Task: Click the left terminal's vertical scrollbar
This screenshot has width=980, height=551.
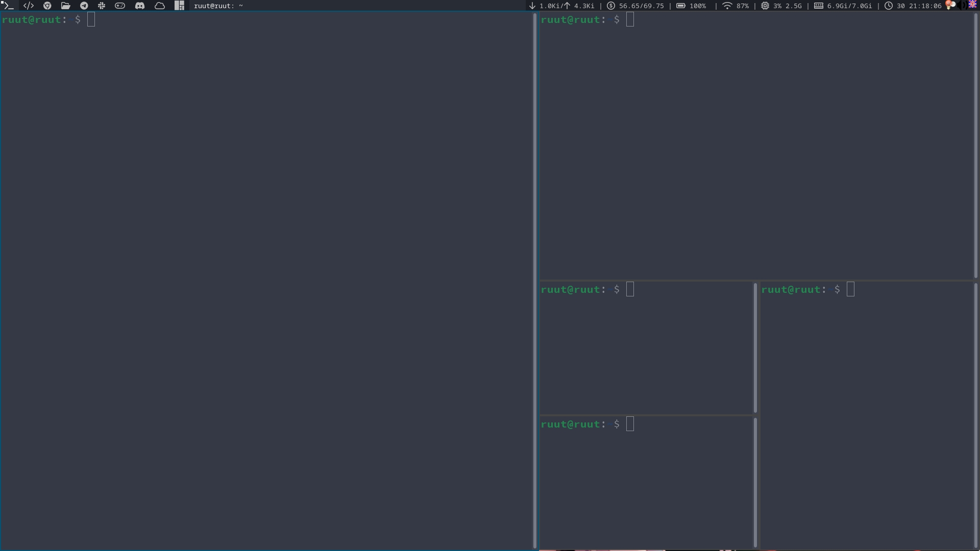Action: coord(534,281)
